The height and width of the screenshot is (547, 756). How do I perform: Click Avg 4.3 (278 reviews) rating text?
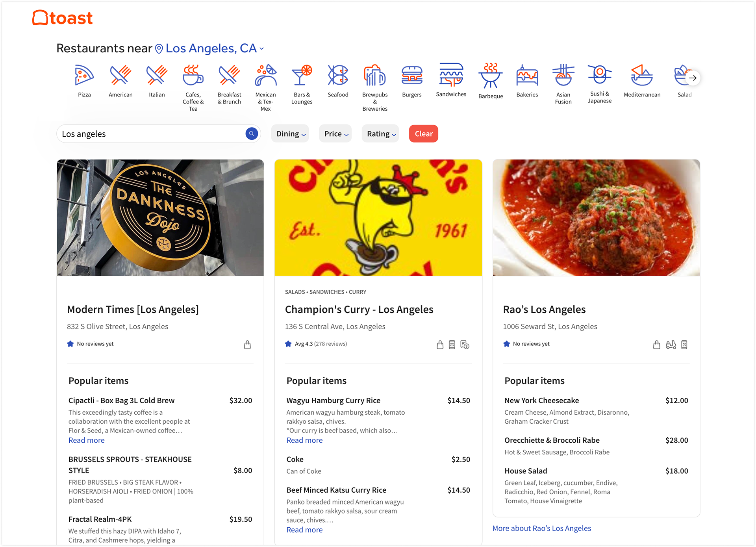point(321,344)
